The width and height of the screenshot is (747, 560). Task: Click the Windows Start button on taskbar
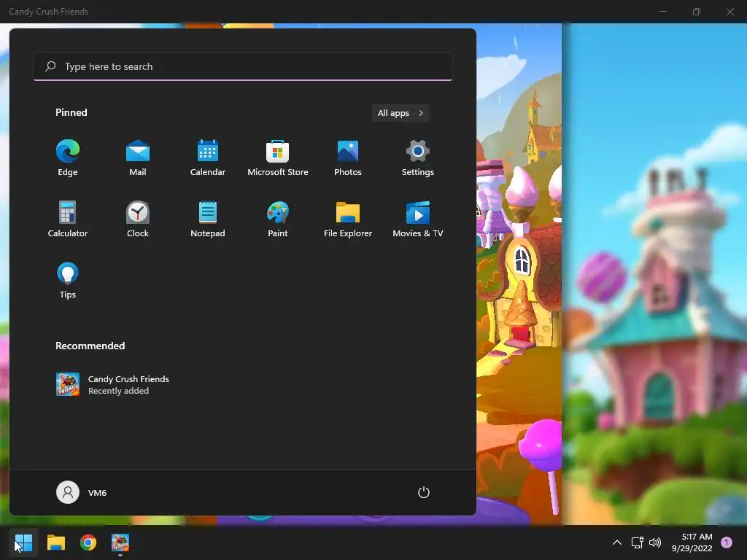click(x=23, y=542)
